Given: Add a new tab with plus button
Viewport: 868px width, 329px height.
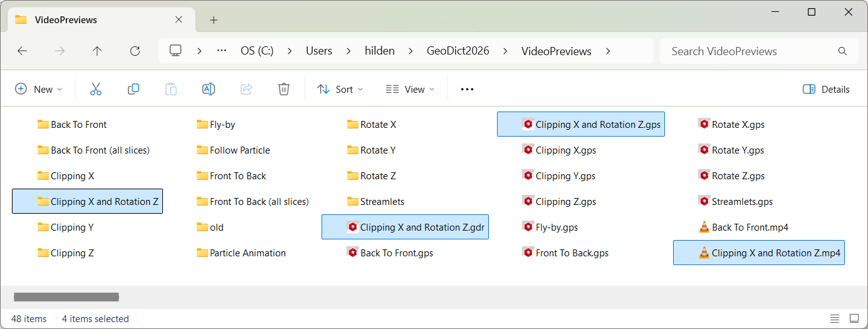Looking at the screenshot, I should (214, 20).
